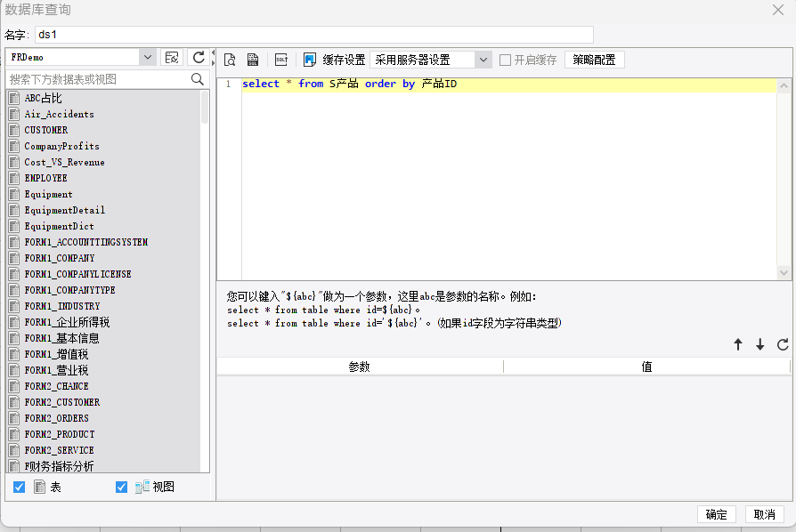Select the FORM1_COMPANY table

click(60, 258)
